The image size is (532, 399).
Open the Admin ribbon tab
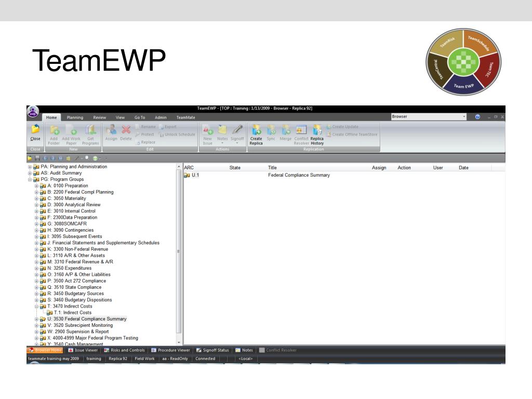coord(161,117)
